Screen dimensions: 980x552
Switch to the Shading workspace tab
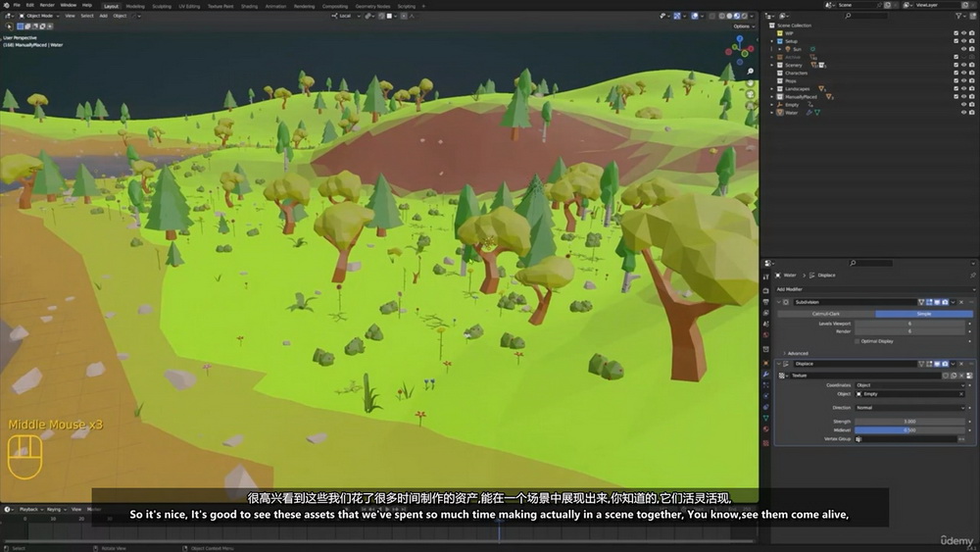(x=249, y=6)
